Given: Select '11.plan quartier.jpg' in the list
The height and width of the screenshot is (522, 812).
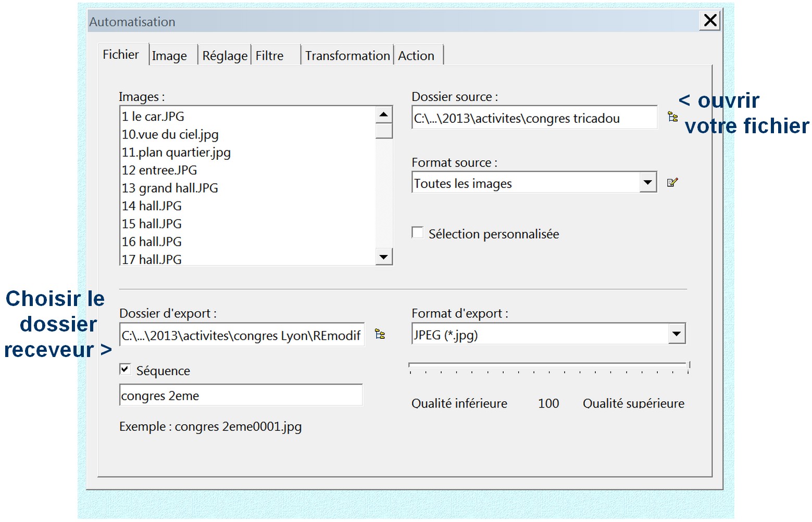Looking at the screenshot, I should tap(176, 152).
